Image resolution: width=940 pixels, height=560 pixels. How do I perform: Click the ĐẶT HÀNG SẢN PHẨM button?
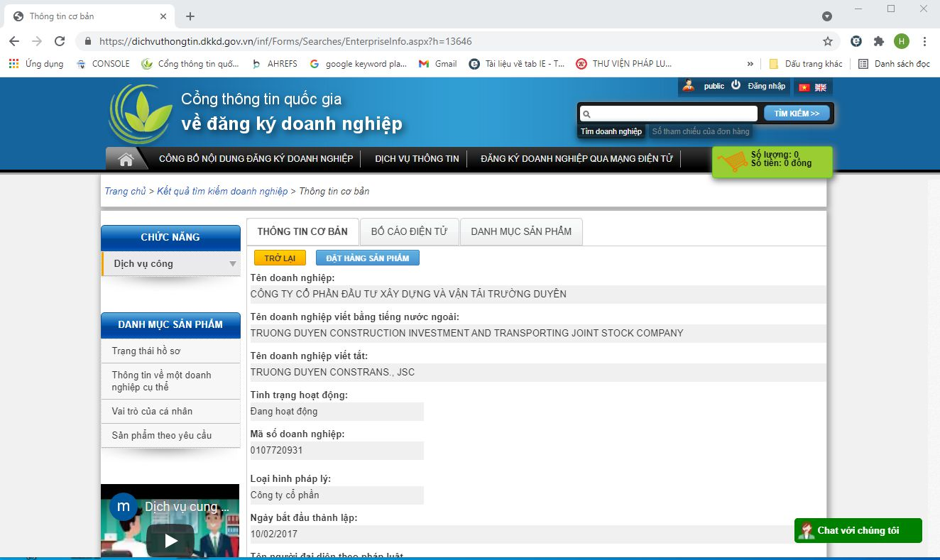click(368, 258)
